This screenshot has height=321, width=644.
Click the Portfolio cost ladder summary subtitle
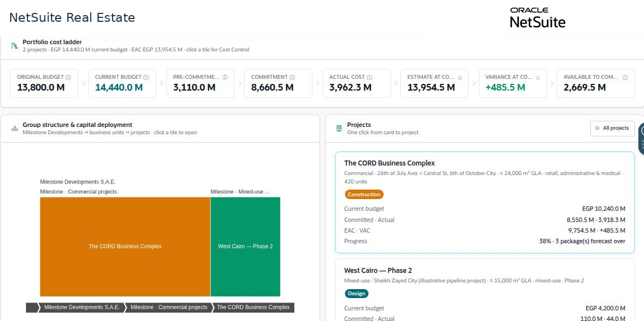(136, 50)
